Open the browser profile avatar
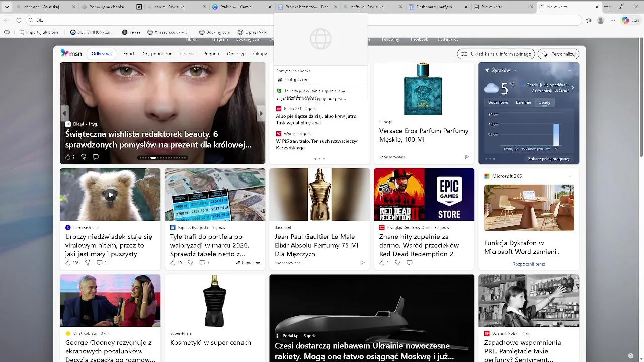 coord(600,20)
